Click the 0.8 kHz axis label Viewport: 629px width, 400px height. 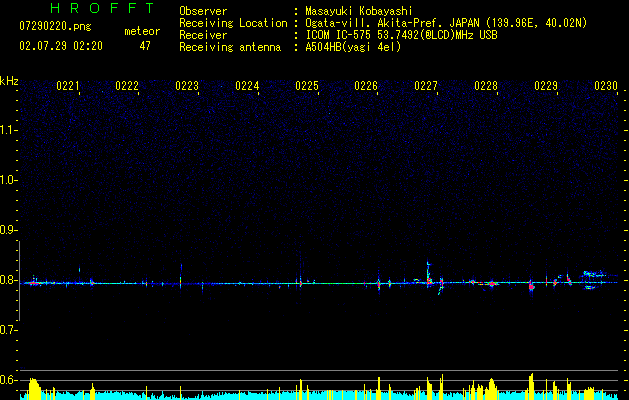click(x=8, y=280)
